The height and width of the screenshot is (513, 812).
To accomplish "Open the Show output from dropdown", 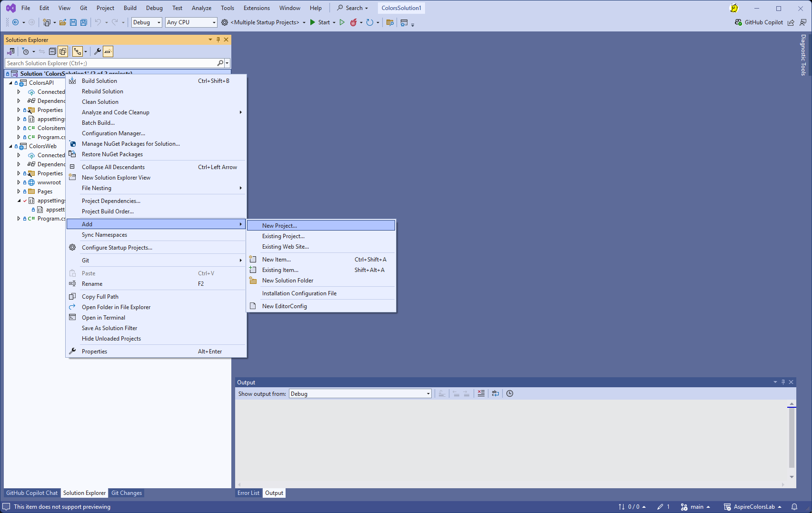I will coord(360,394).
